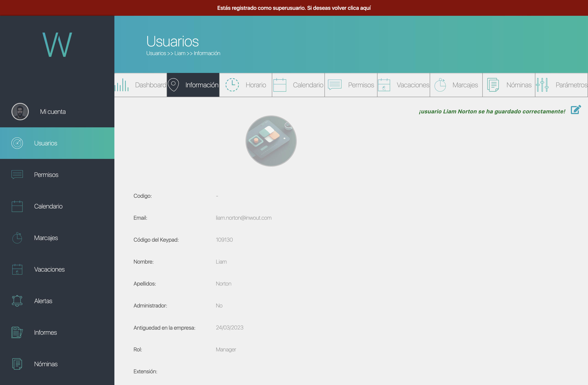Screen dimensions: 588x385
Task: Click the keypad code 109130
Action: click(x=224, y=240)
